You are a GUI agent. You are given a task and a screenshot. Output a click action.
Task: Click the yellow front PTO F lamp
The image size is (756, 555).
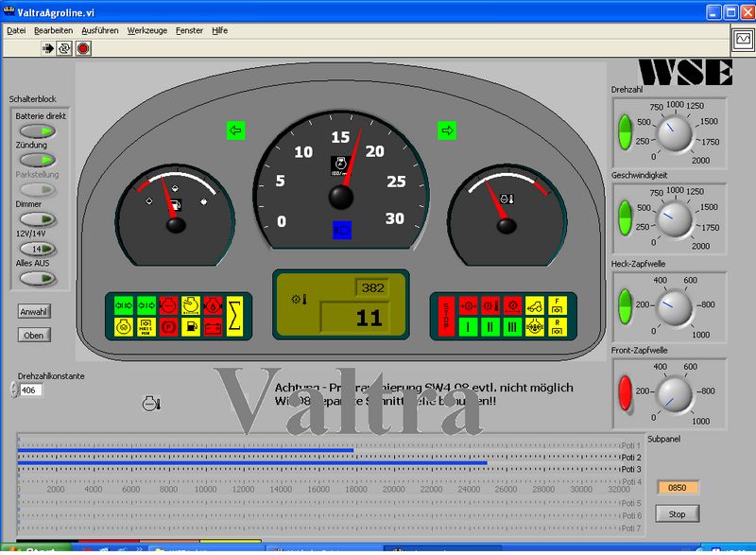[x=558, y=305]
